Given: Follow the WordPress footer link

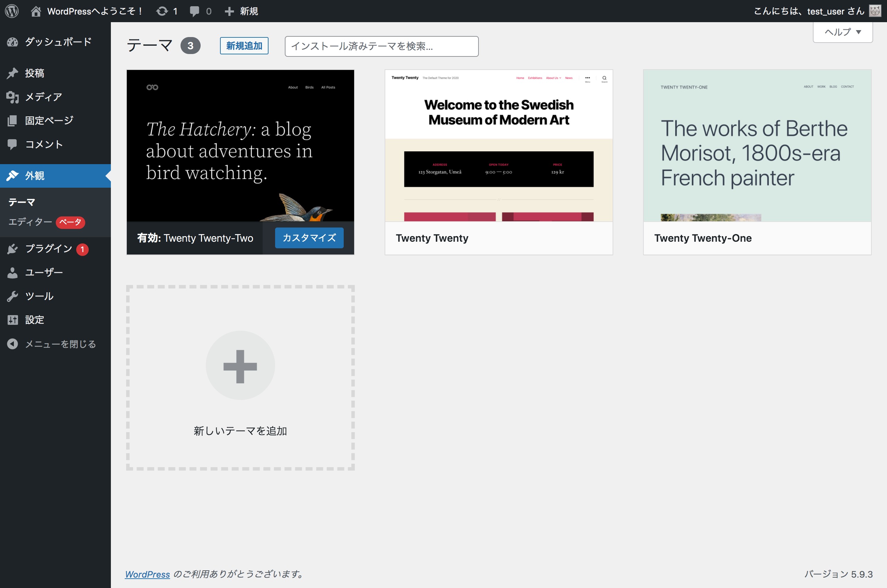Looking at the screenshot, I should click(x=147, y=574).
